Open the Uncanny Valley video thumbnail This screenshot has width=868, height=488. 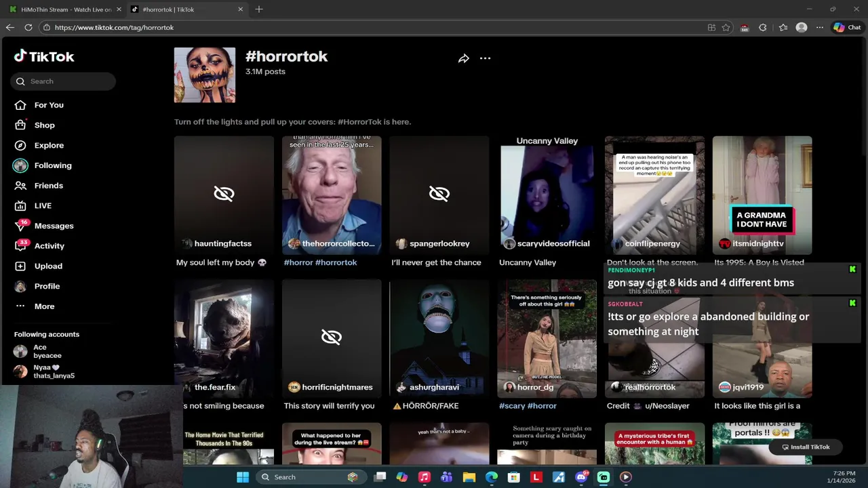click(547, 195)
